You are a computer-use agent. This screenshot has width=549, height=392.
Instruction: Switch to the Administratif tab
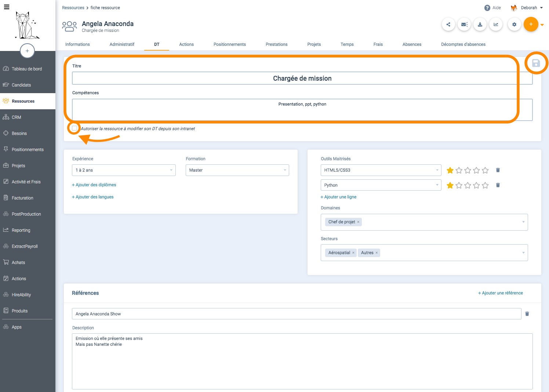click(122, 44)
